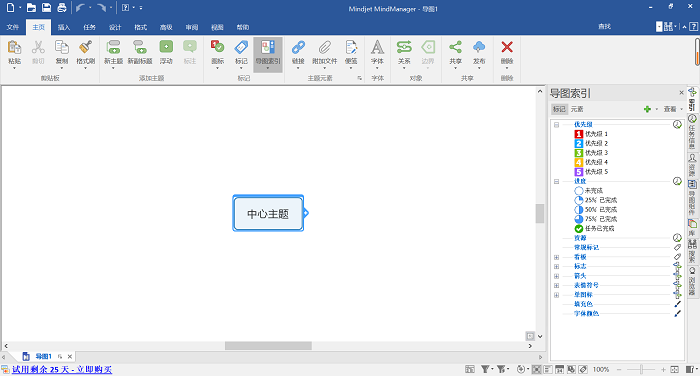
Task: Switch to the 格式 format tab
Action: pos(141,27)
